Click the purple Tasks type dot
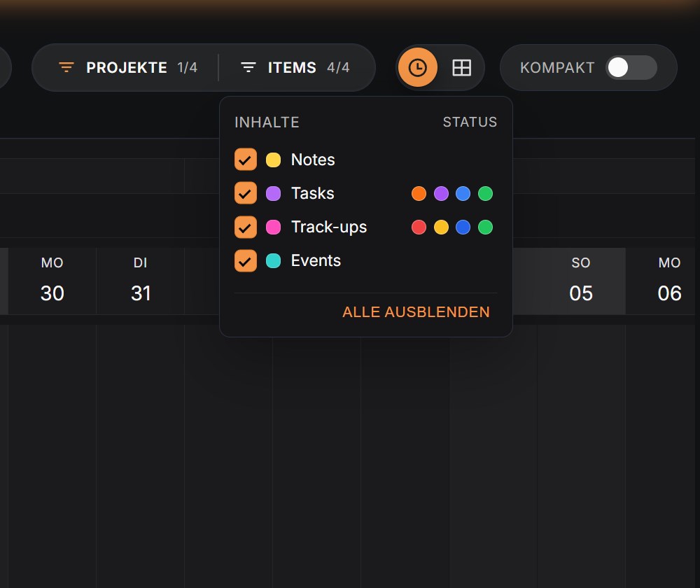This screenshot has width=700, height=588. point(273,193)
